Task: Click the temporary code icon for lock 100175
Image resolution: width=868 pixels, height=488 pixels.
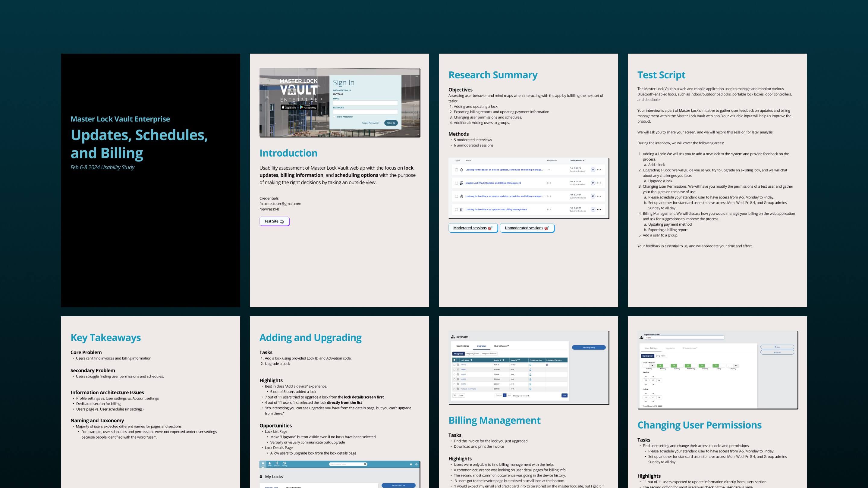Action: tap(530, 365)
